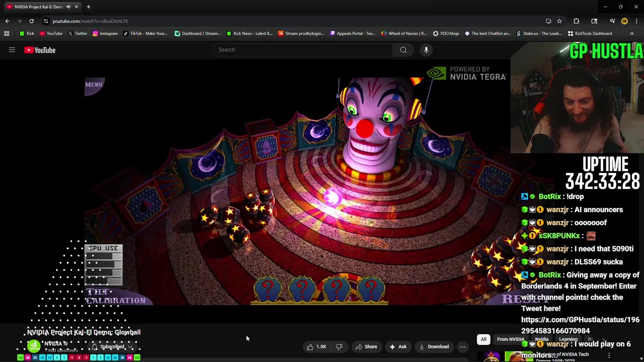Viewport: 644px width, 362px height.
Task: Open The best ChatBot bookmark
Action: [488, 34]
